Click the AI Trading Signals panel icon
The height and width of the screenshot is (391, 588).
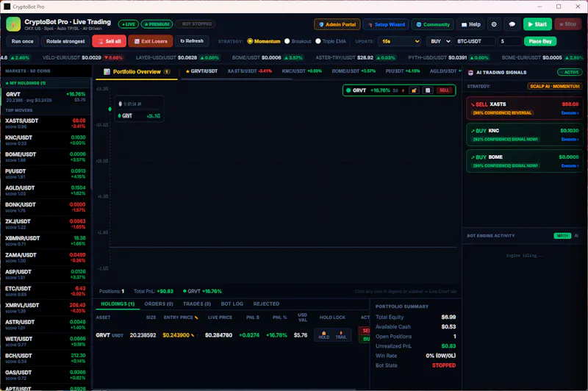point(470,72)
